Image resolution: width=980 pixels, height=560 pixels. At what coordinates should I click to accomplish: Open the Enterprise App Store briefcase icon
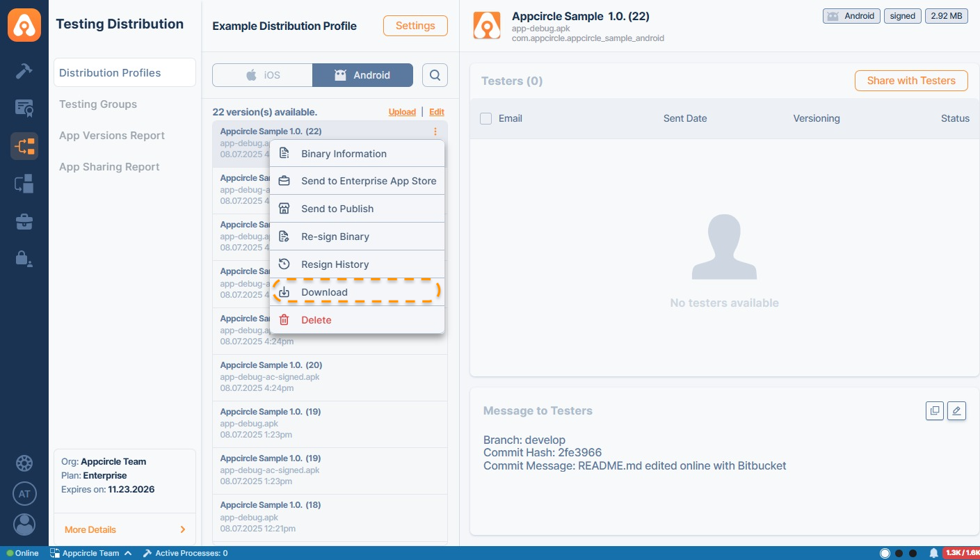24,222
